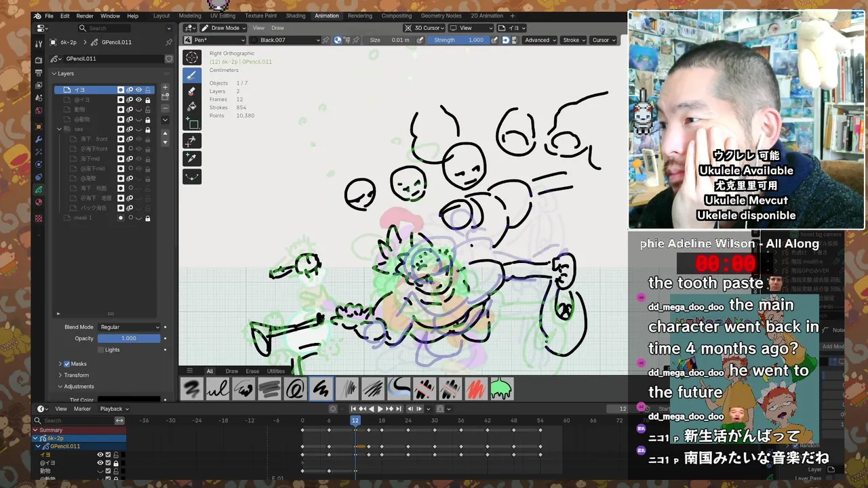Toggle mask icon on sea layer group
This screenshot has height=488, width=868.
click(121, 129)
